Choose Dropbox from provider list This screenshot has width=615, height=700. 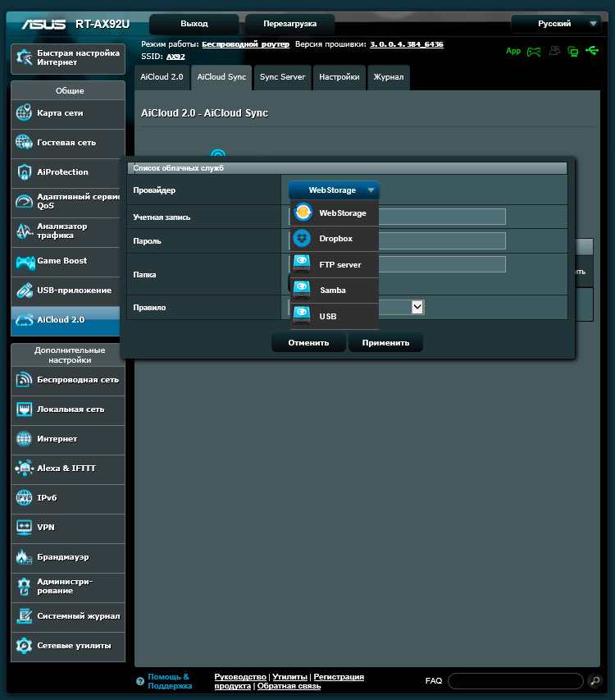tap(335, 239)
